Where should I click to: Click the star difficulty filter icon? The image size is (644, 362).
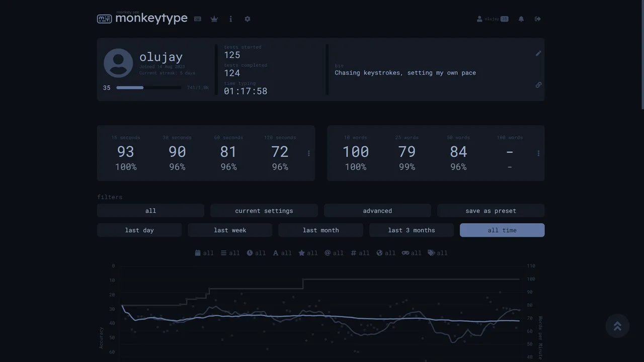(x=301, y=253)
